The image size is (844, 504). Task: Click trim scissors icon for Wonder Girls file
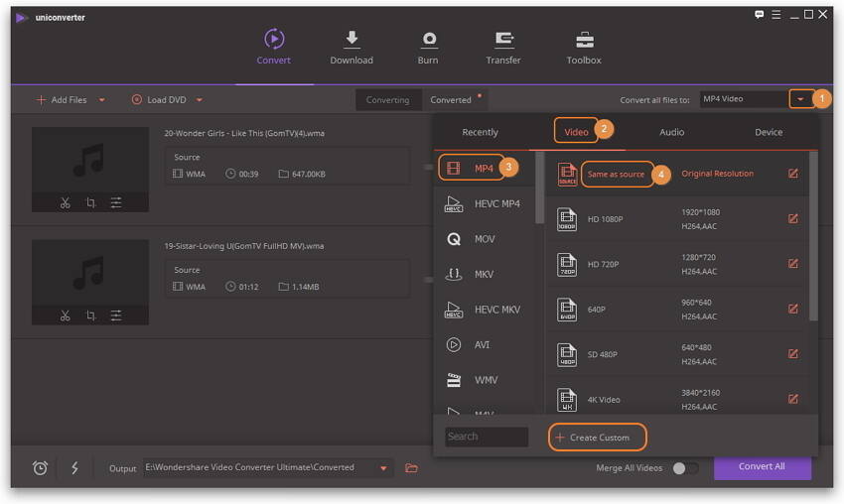[66, 202]
